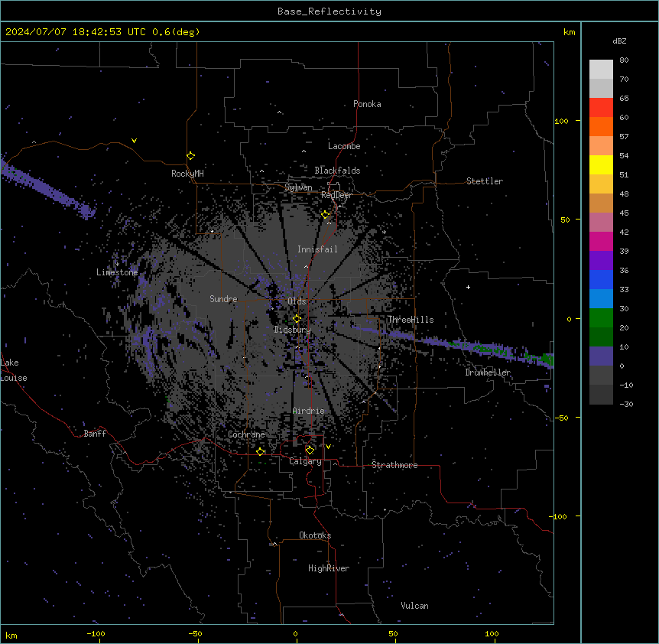The height and width of the screenshot is (644, 659).
Task: Click the yellow V marker northeast of Calgary
Action: pyautogui.click(x=328, y=447)
